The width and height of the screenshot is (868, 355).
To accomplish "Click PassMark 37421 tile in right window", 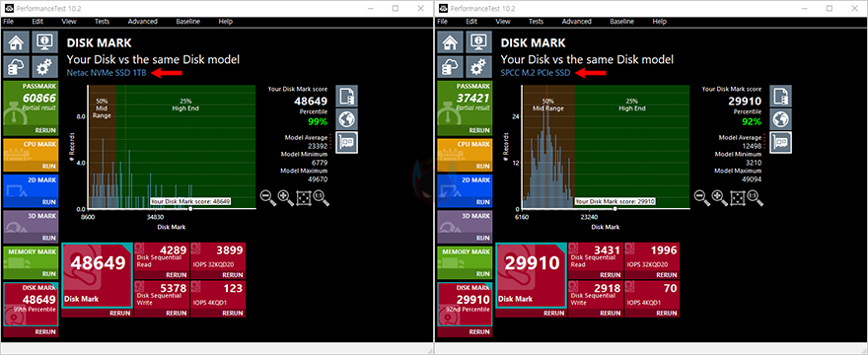I will [x=465, y=108].
